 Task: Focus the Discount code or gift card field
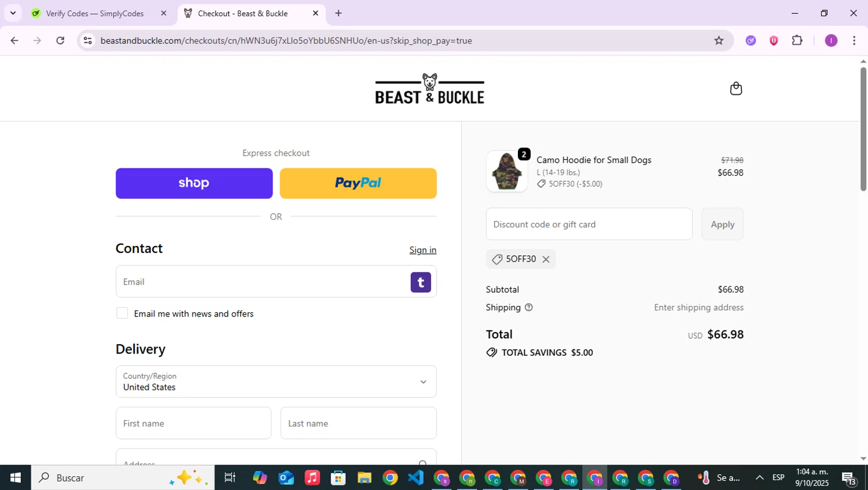click(589, 224)
